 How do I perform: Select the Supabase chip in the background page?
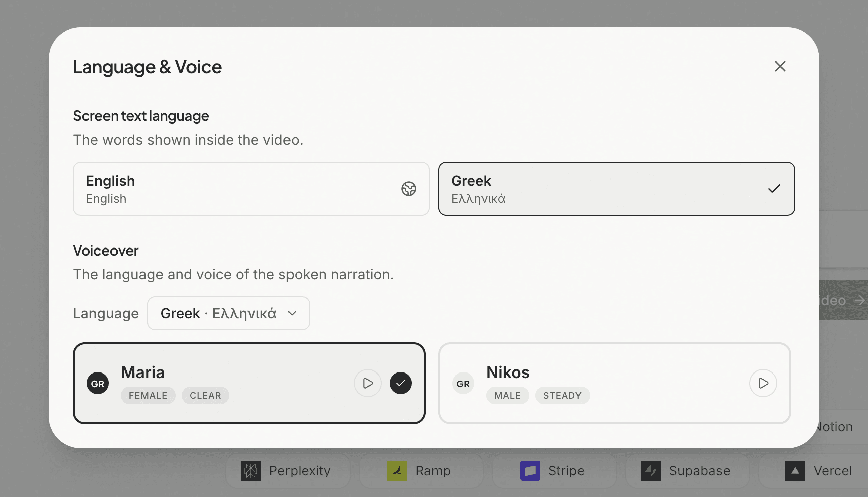coord(687,471)
